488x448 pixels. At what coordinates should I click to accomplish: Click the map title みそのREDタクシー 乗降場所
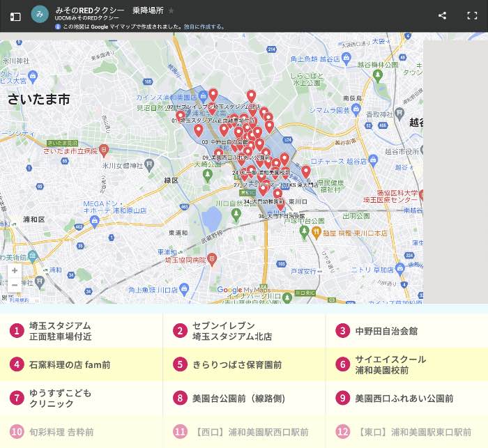click(x=109, y=10)
